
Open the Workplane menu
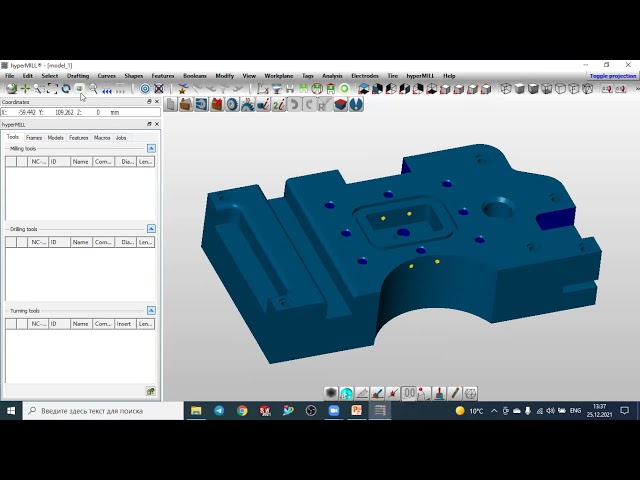click(279, 76)
